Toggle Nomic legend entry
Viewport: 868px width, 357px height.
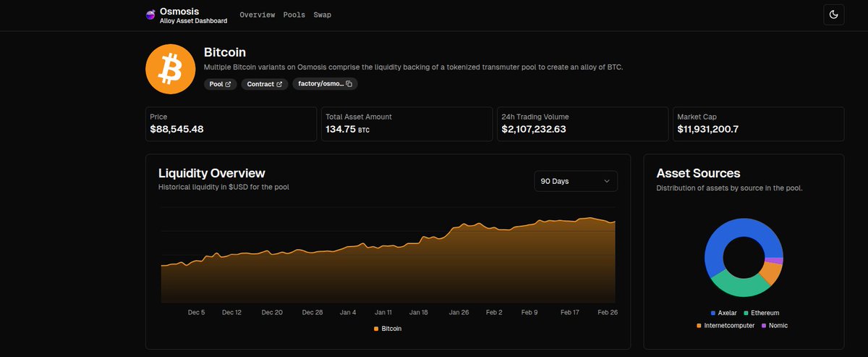pyautogui.click(x=775, y=326)
